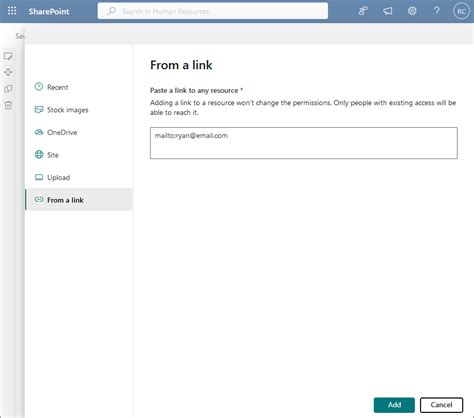
Task: Click the From a link chain icon
Action: click(x=39, y=199)
